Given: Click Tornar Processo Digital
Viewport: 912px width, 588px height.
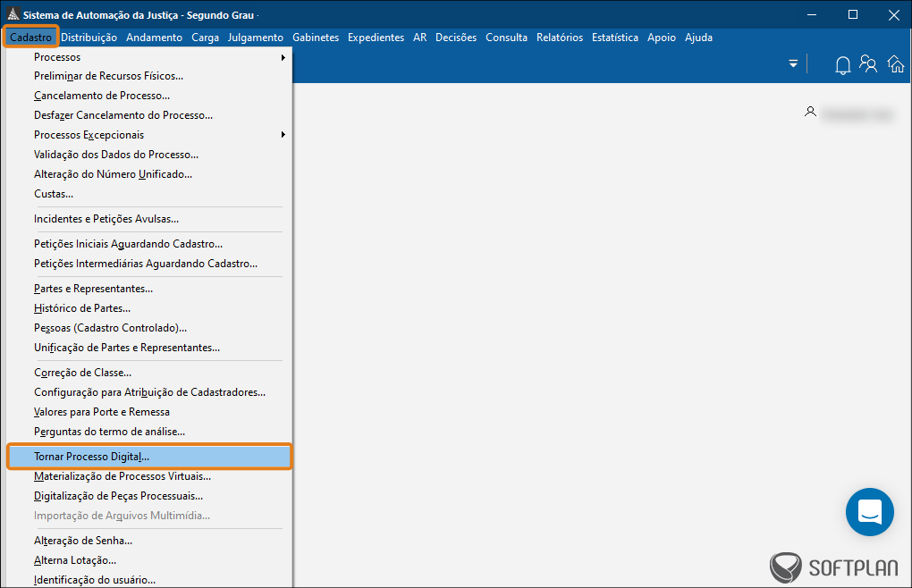Looking at the screenshot, I should [149, 457].
